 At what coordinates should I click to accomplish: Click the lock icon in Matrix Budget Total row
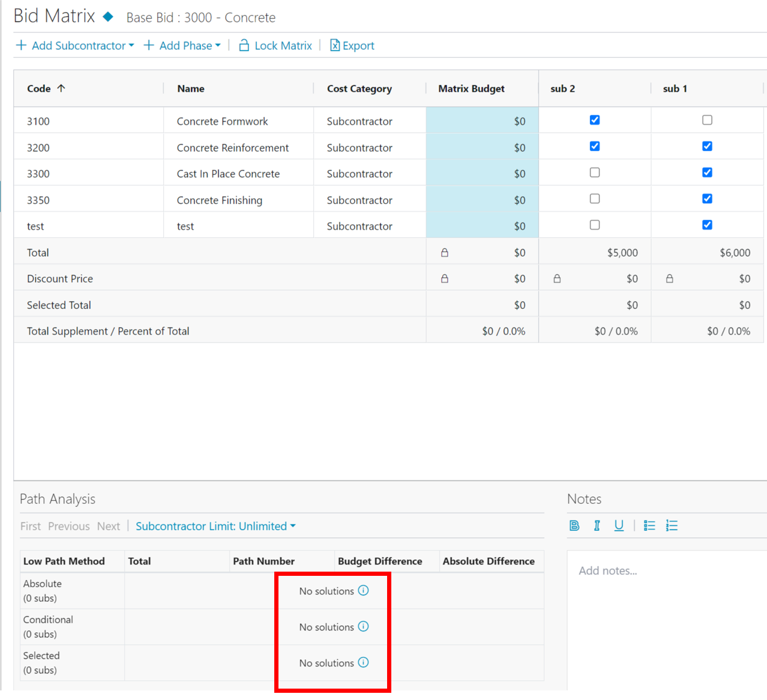click(445, 253)
